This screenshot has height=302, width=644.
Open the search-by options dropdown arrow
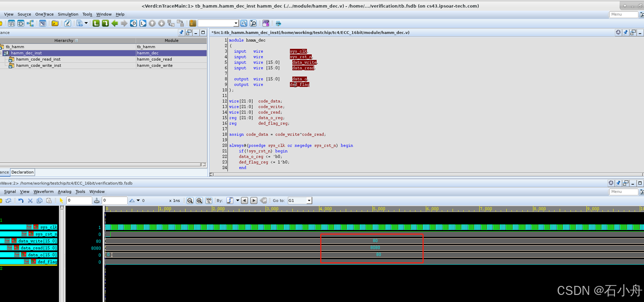pos(238,201)
